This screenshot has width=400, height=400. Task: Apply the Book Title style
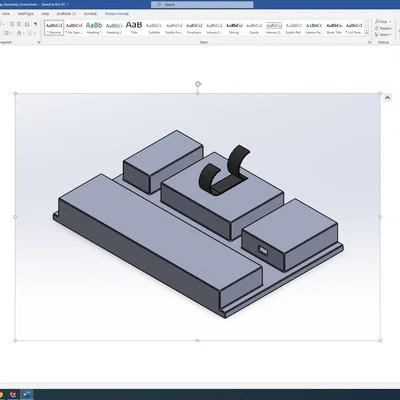(x=334, y=28)
